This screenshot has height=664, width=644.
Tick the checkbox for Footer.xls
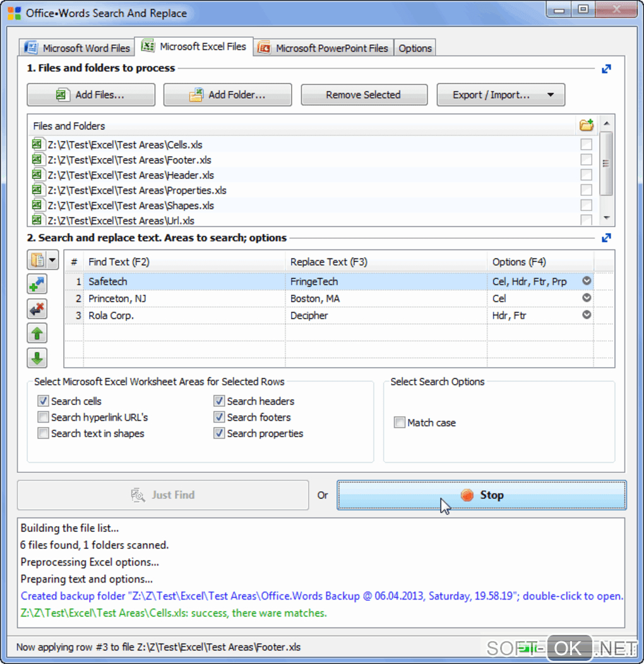pos(586,160)
